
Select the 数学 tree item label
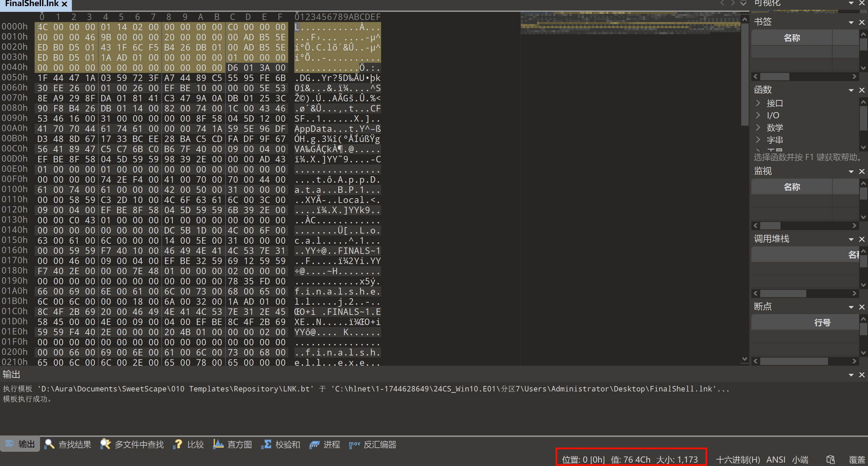(775, 127)
